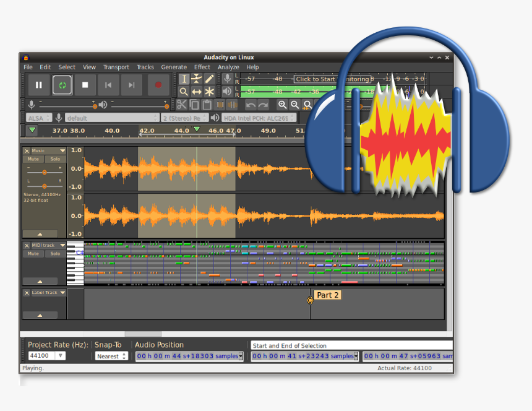
Task: Click the green loop Play button
Action: [x=62, y=85]
